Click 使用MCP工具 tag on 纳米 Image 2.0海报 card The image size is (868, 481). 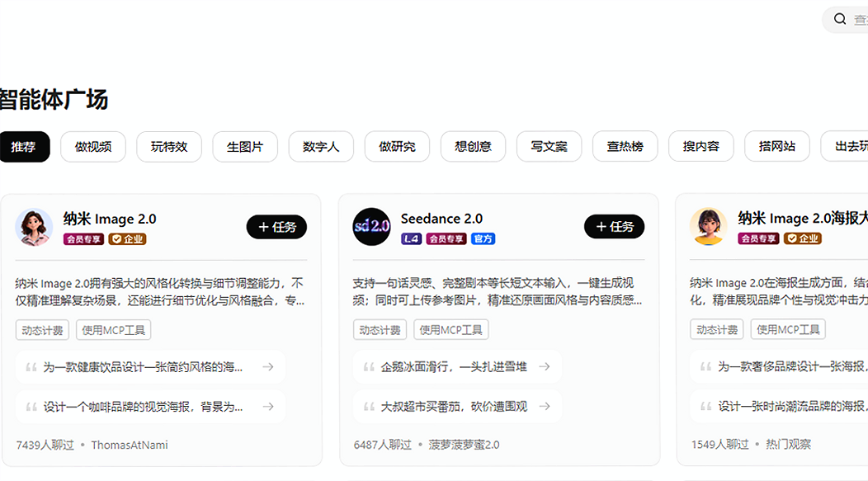pyautogui.click(x=788, y=329)
